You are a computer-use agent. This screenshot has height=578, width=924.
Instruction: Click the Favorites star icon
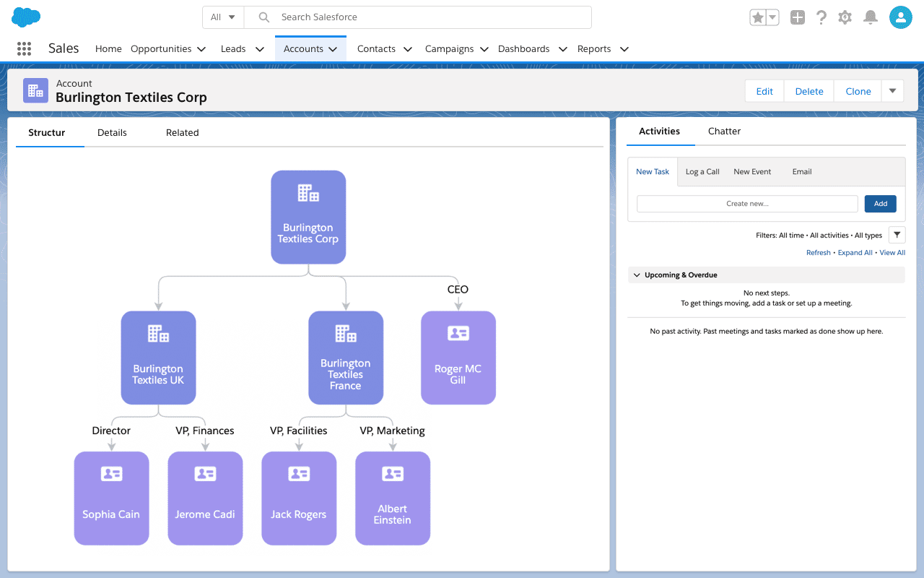757,17
